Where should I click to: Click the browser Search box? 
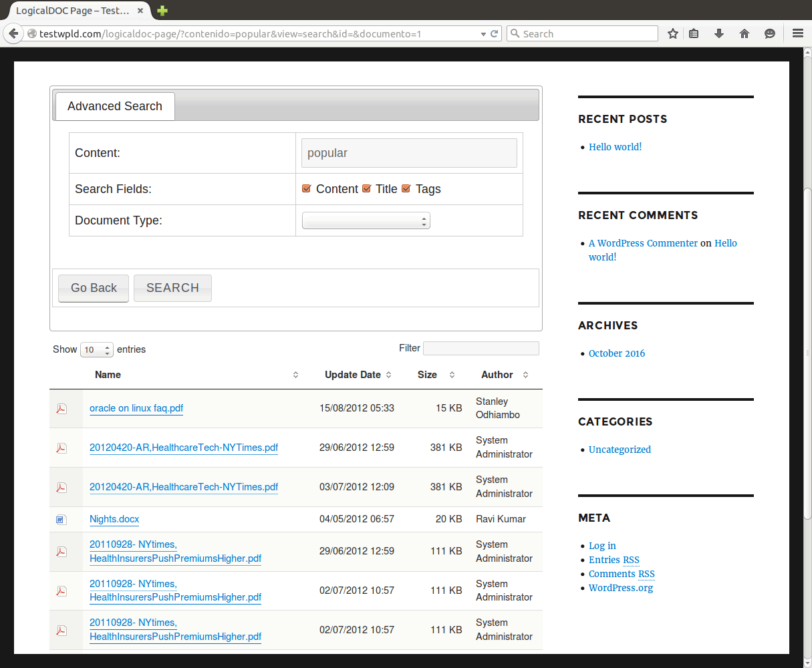[x=583, y=33]
